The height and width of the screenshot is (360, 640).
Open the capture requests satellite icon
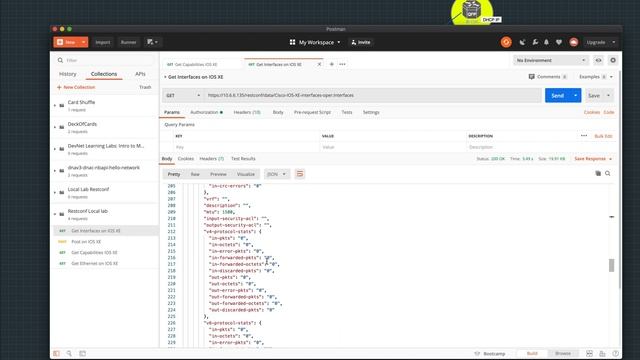click(x=522, y=42)
